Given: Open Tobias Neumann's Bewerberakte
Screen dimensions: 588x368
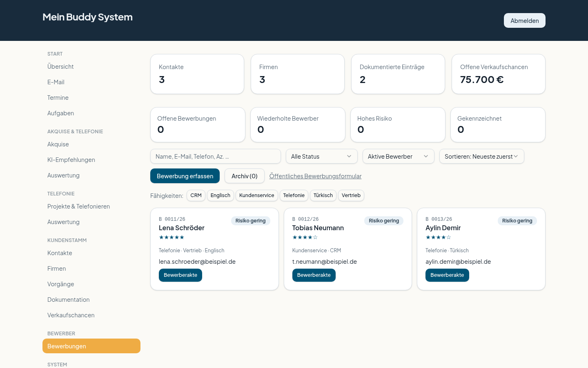Looking at the screenshot, I should pos(314,275).
